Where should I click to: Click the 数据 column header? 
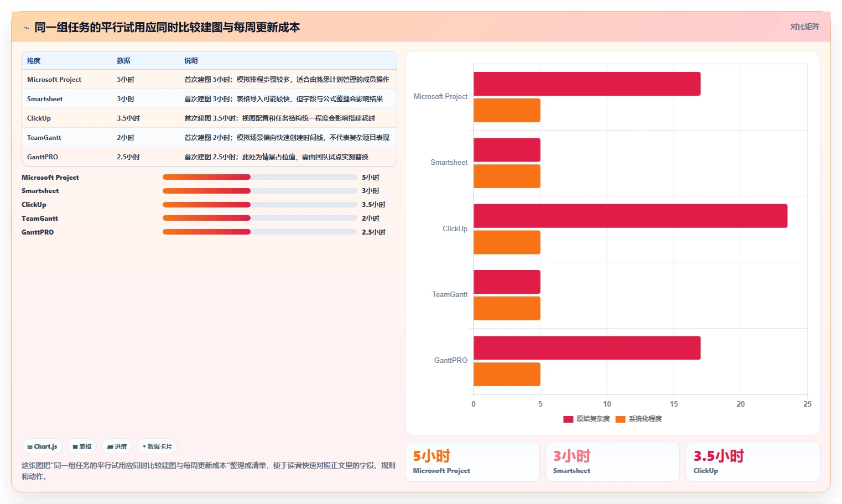click(123, 61)
